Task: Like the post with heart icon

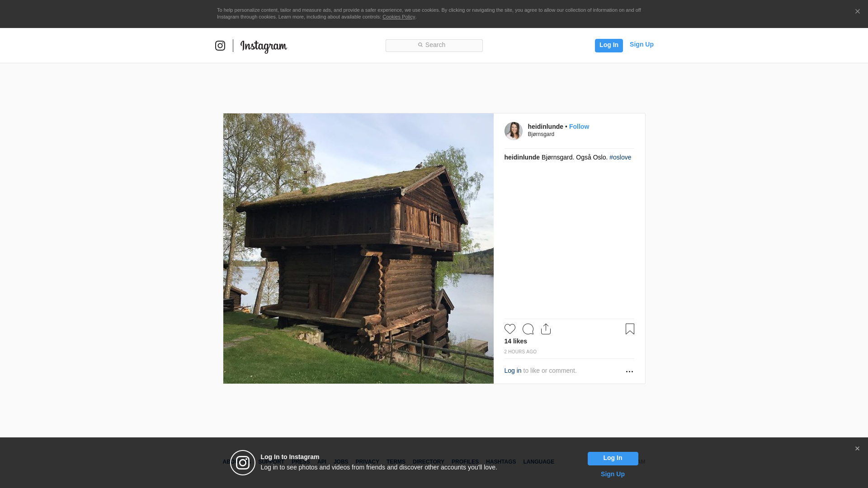Action: pyautogui.click(x=509, y=329)
